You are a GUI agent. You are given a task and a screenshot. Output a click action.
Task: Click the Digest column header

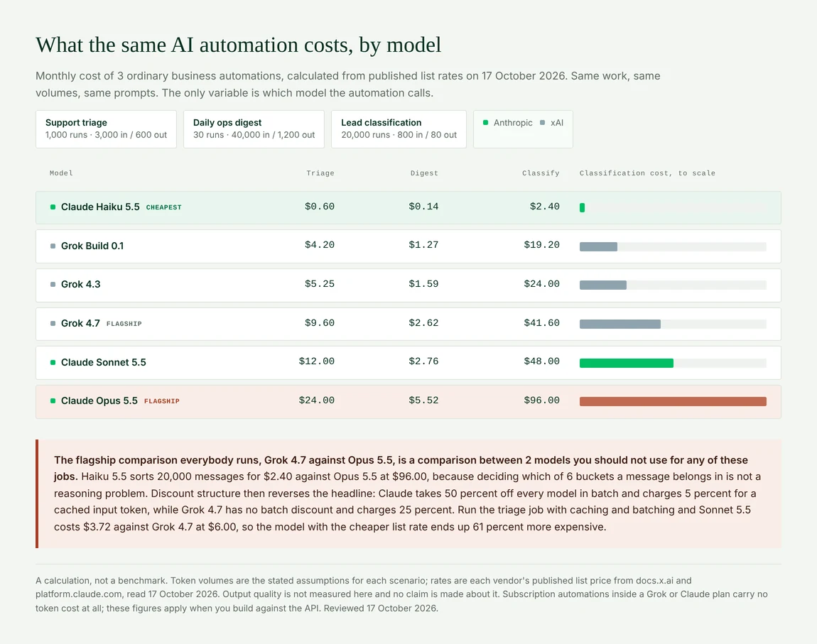(424, 173)
